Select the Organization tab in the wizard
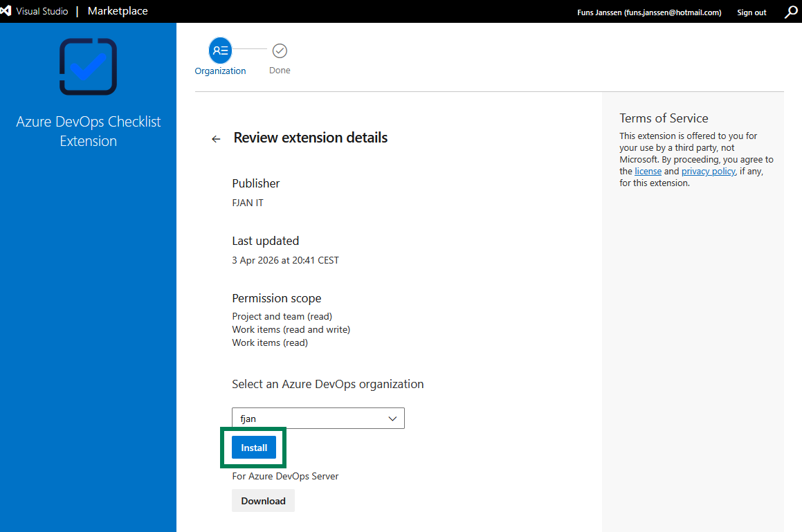Screen dimensions: 802x532 click(x=220, y=70)
